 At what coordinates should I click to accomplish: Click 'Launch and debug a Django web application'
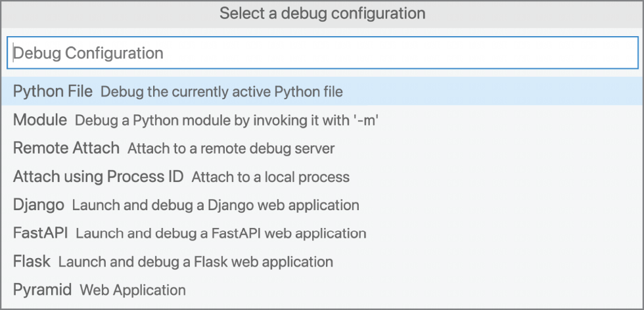[x=216, y=206]
